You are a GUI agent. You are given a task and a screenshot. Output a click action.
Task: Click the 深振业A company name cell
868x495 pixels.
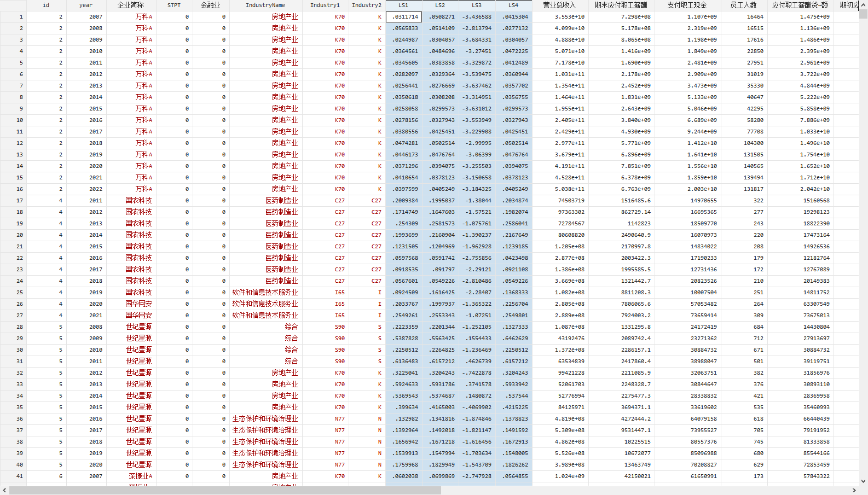(x=131, y=476)
